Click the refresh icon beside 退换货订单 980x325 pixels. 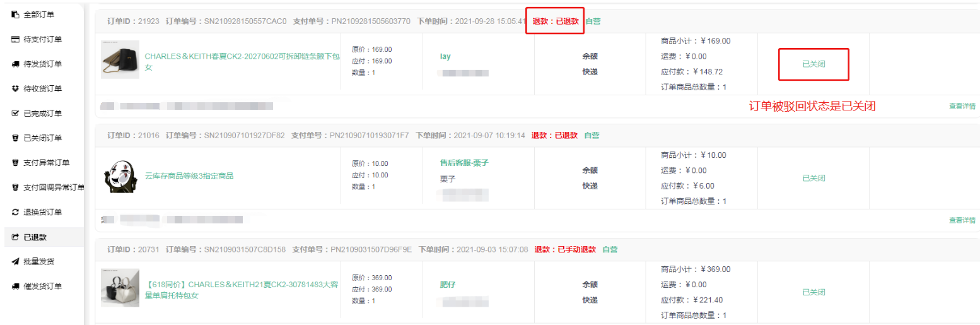click(x=15, y=212)
